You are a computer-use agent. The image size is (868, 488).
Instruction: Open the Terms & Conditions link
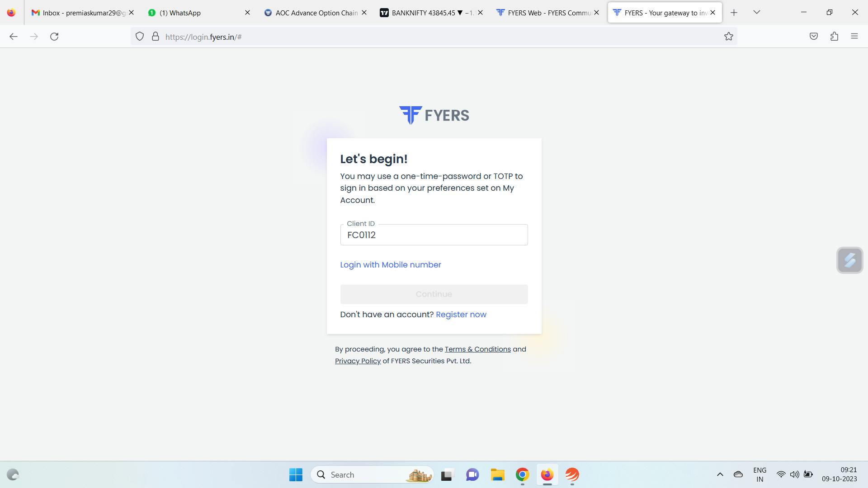[x=478, y=349]
